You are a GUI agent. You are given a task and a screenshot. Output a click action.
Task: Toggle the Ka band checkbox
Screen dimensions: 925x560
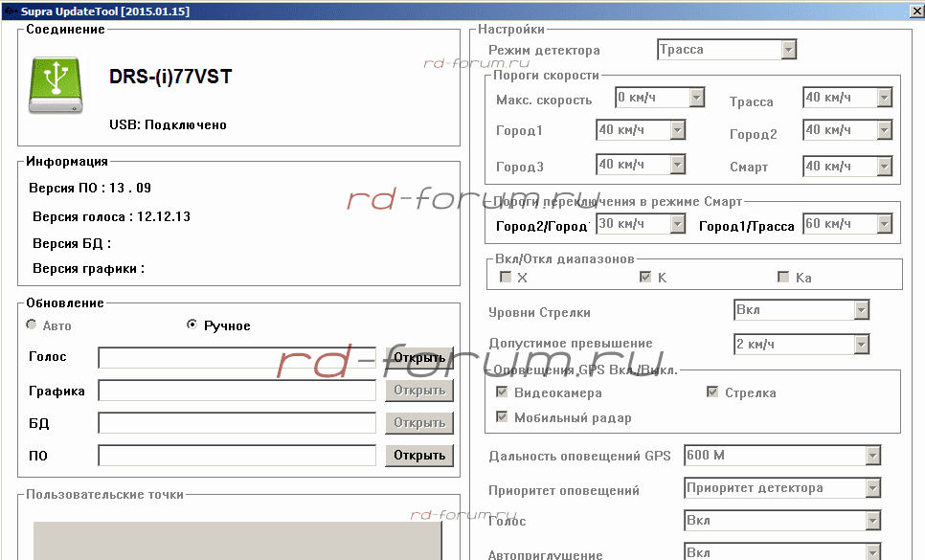coord(783,277)
